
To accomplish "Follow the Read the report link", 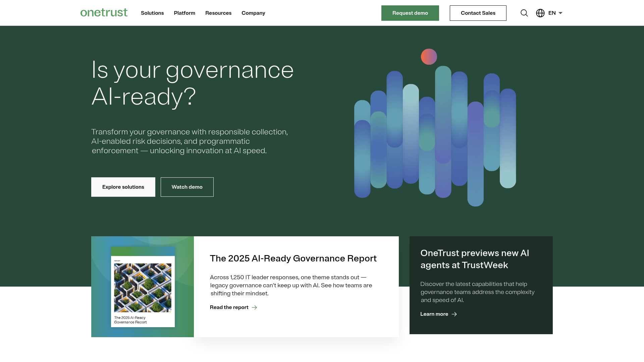I will click(229, 307).
